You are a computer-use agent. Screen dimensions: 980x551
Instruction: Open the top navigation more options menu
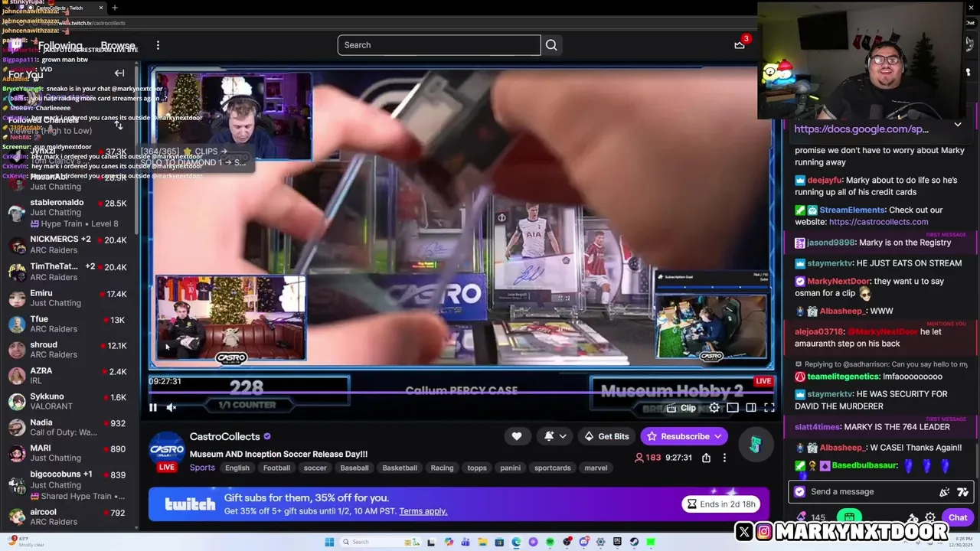tap(158, 45)
